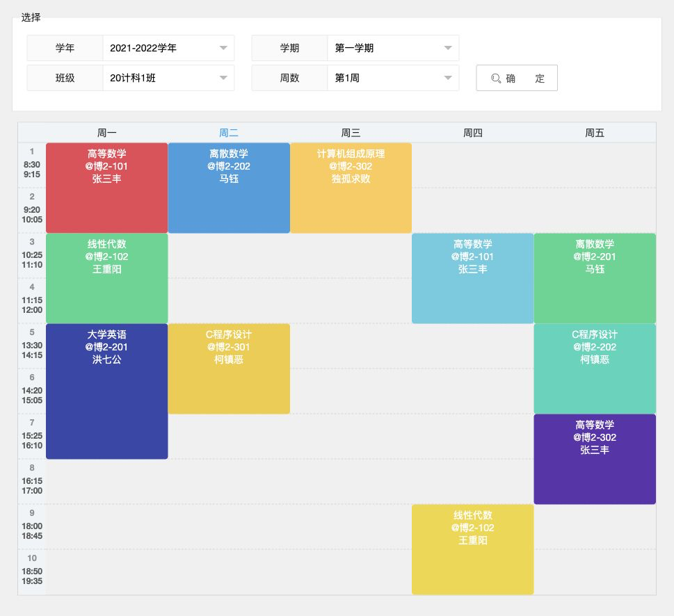Select the 周四 column header
674x616 pixels.
click(x=473, y=133)
